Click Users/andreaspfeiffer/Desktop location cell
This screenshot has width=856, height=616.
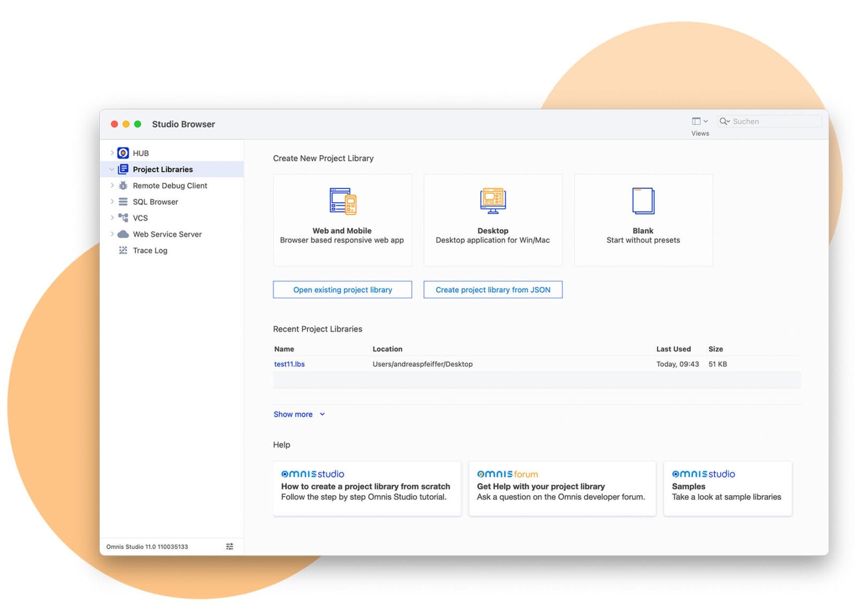coord(423,364)
